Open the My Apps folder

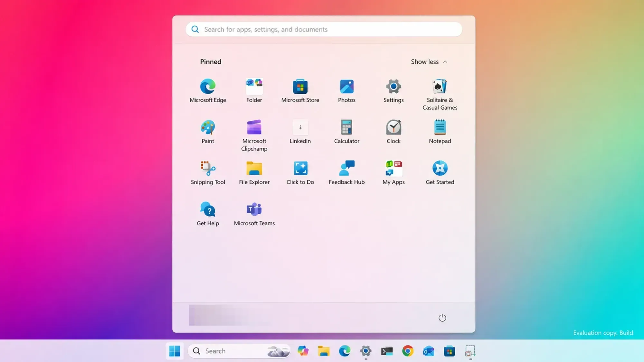[x=393, y=173]
